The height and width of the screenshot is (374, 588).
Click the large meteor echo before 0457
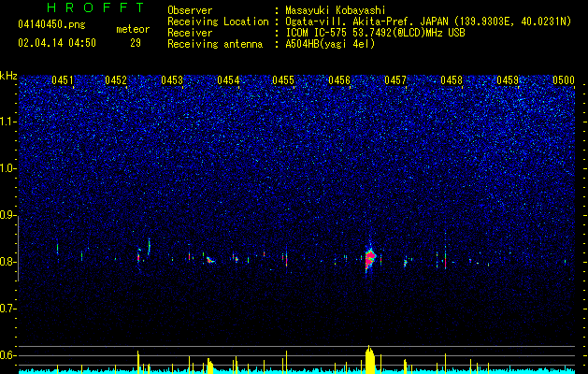point(370,258)
